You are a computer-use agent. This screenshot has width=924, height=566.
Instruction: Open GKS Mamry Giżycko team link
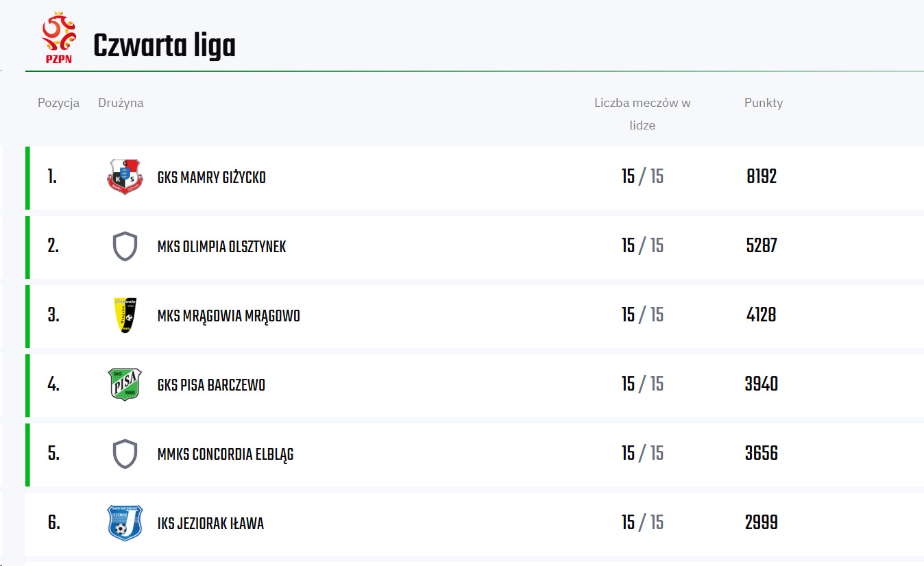(x=211, y=177)
